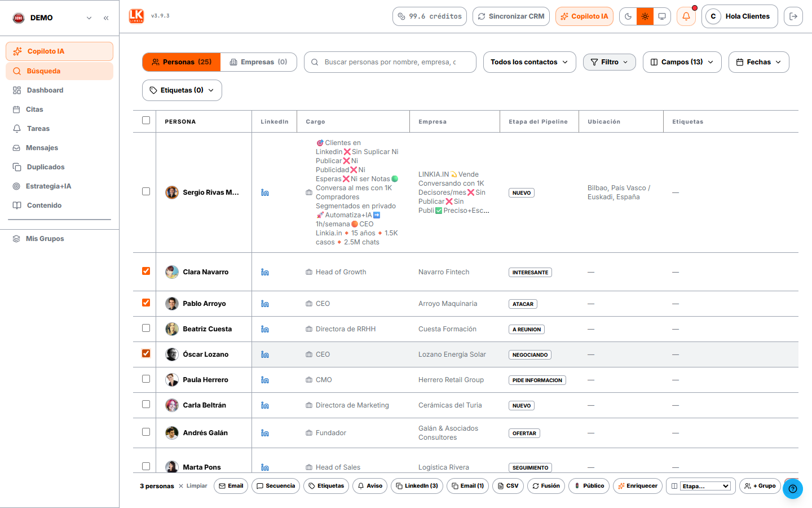Click the 99.6 créditos indicator
The height and width of the screenshot is (508, 812).
point(430,16)
